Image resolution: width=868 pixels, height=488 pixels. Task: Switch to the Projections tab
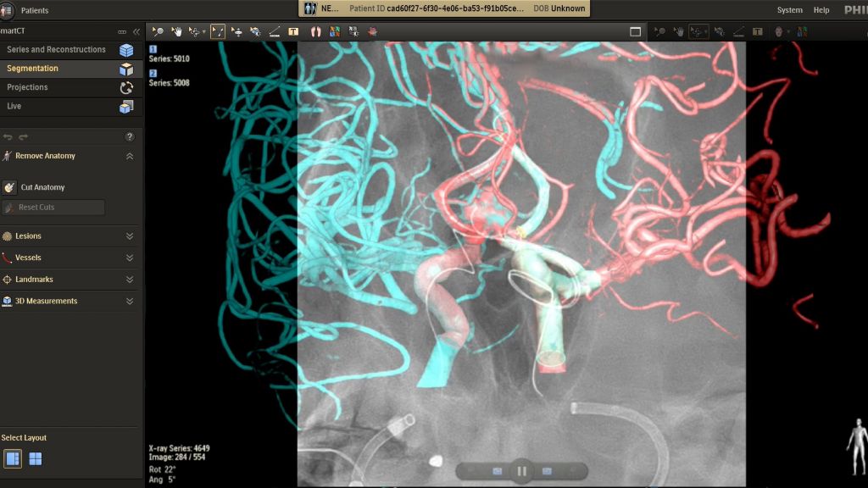tap(71, 87)
